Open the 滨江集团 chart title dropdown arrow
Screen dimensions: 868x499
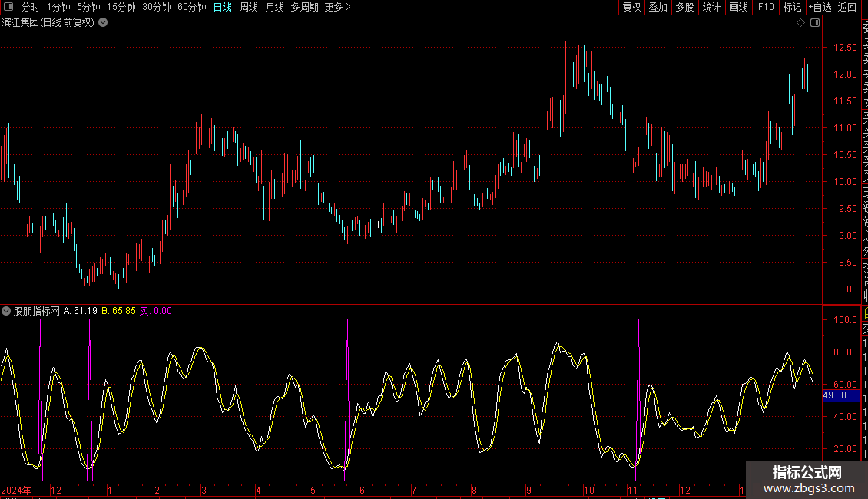point(103,23)
